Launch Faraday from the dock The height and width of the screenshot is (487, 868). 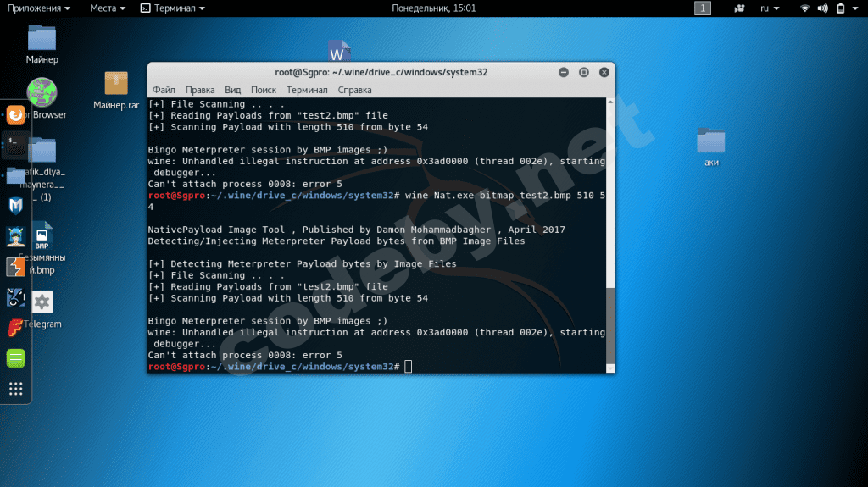[15, 328]
